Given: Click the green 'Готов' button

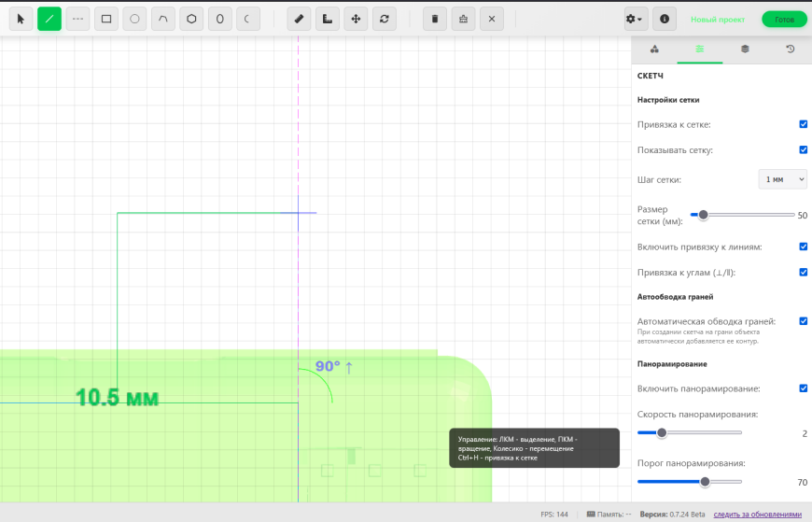Looking at the screenshot, I should (x=784, y=19).
